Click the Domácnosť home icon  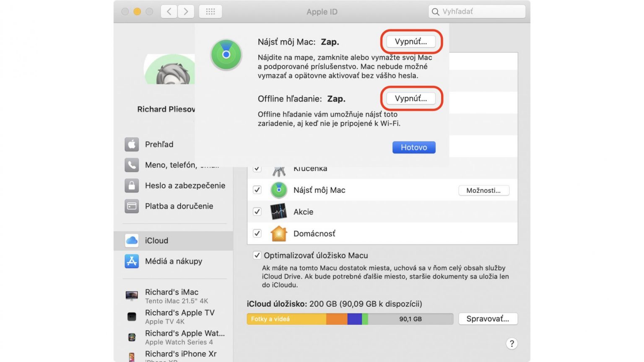coord(279,233)
